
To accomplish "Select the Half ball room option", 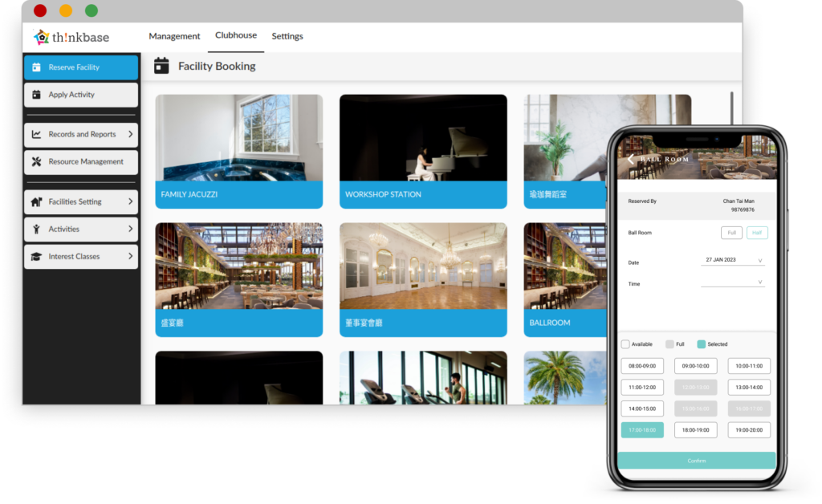I will [756, 233].
